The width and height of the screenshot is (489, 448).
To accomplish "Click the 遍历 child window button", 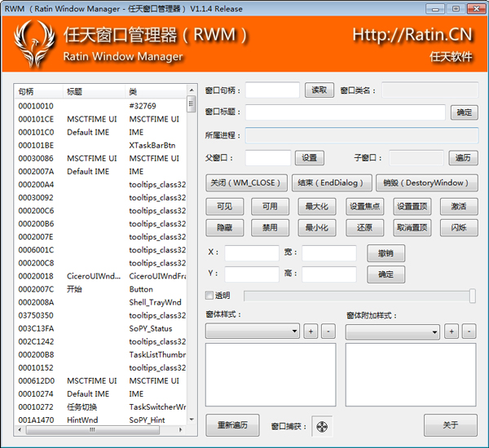I will pyautogui.click(x=463, y=158).
